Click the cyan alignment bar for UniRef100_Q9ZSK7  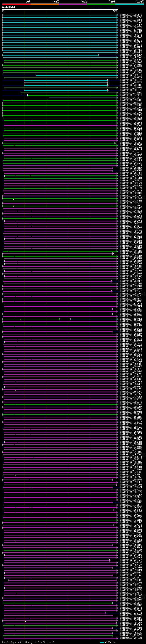(51, 55)
